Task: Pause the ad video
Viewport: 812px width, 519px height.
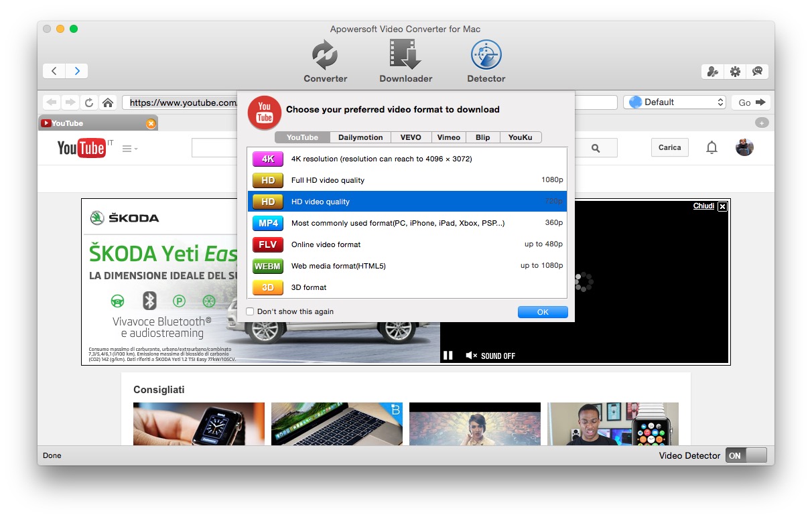Action: tap(448, 356)
